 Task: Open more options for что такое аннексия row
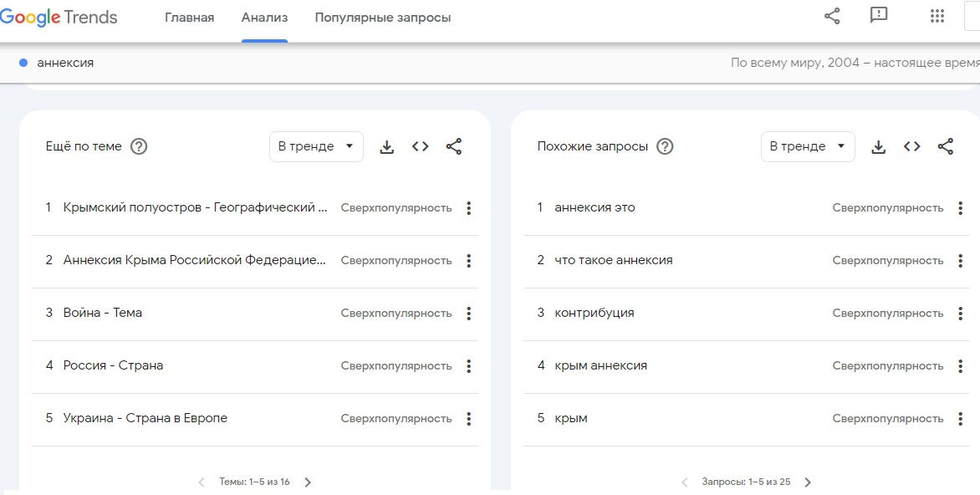[961, 261]
